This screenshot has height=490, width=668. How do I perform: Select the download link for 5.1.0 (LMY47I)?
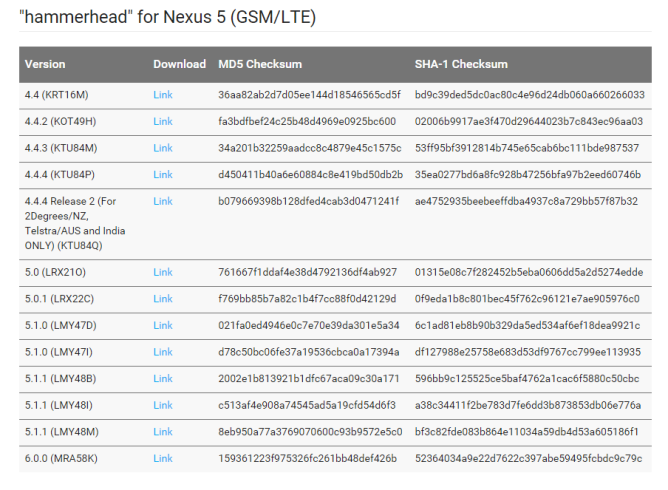click(x=162, y=351)
